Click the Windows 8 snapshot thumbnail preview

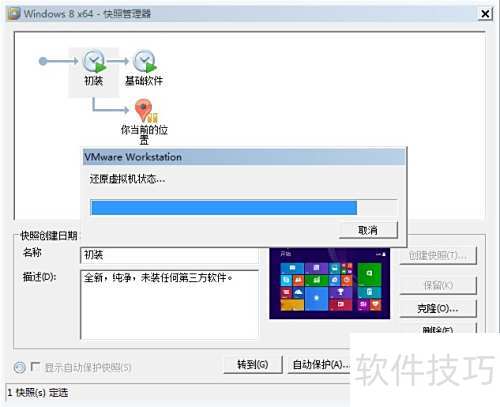click(x=329, y=283)
